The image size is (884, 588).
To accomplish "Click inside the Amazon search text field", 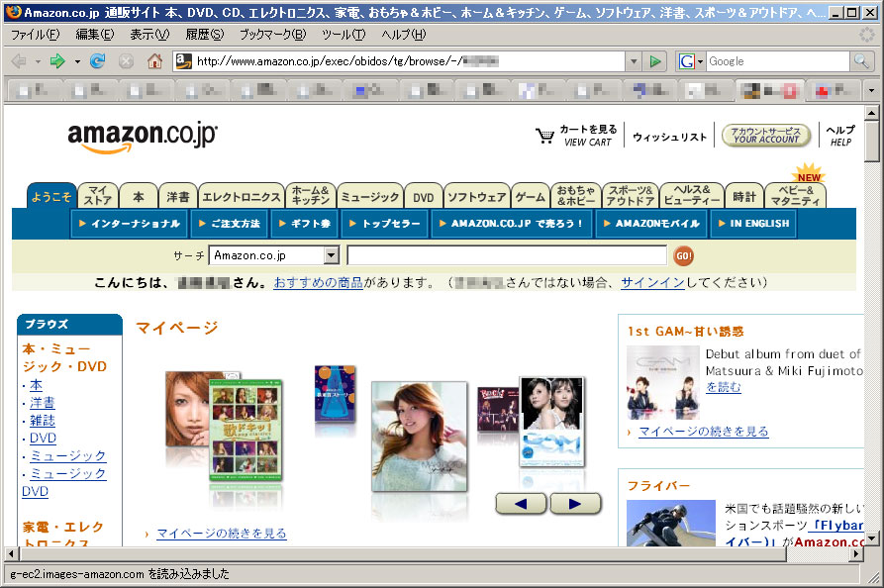I will pyautogui.click(x=506, y=255).
